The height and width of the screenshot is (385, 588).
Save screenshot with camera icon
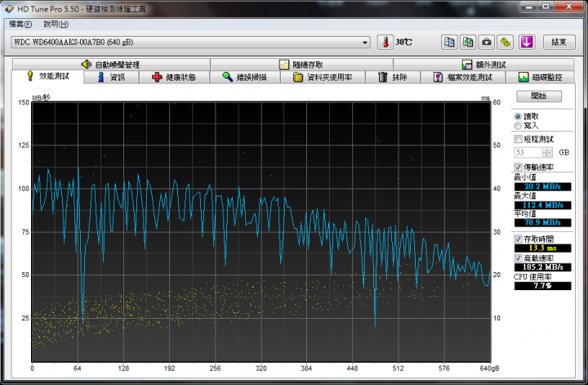pos(487,42)
